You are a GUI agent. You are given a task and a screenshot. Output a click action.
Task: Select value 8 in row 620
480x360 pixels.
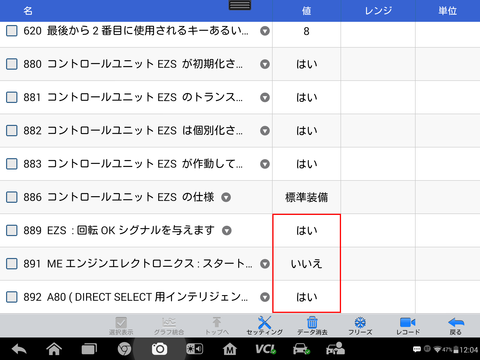pyautogui.click(x=306, y=31)
